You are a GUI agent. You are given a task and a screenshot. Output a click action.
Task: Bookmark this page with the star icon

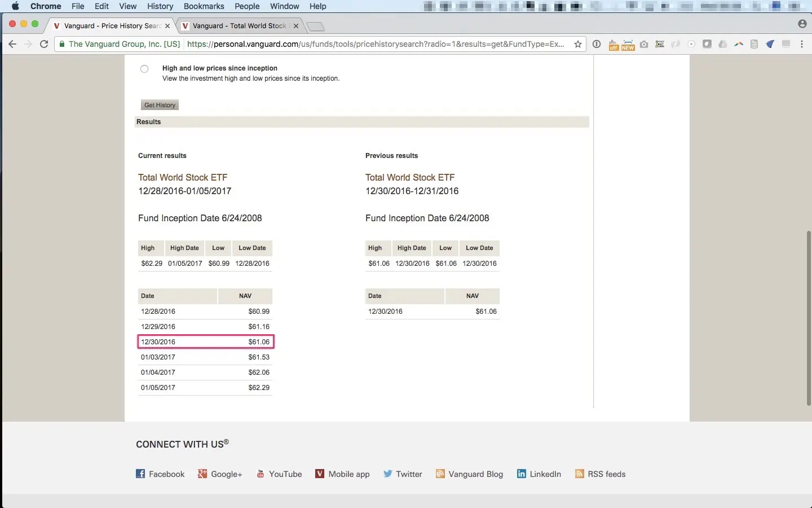coord(578,44)
